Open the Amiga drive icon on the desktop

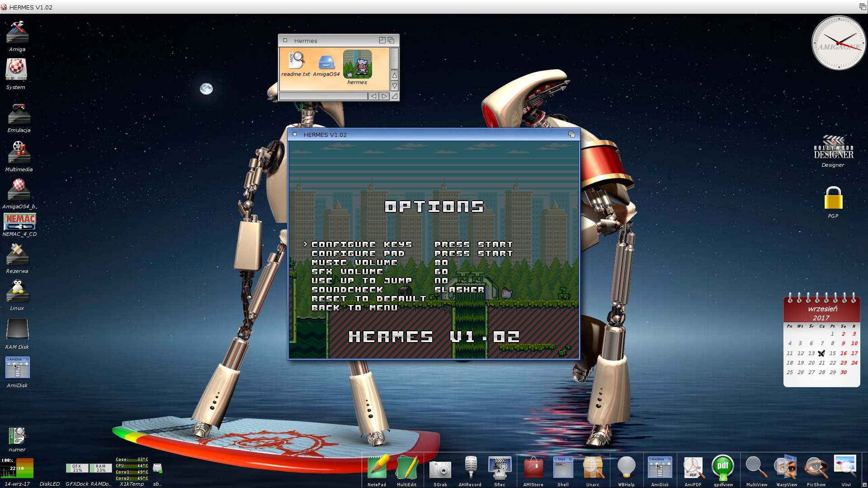pos(17,33)
